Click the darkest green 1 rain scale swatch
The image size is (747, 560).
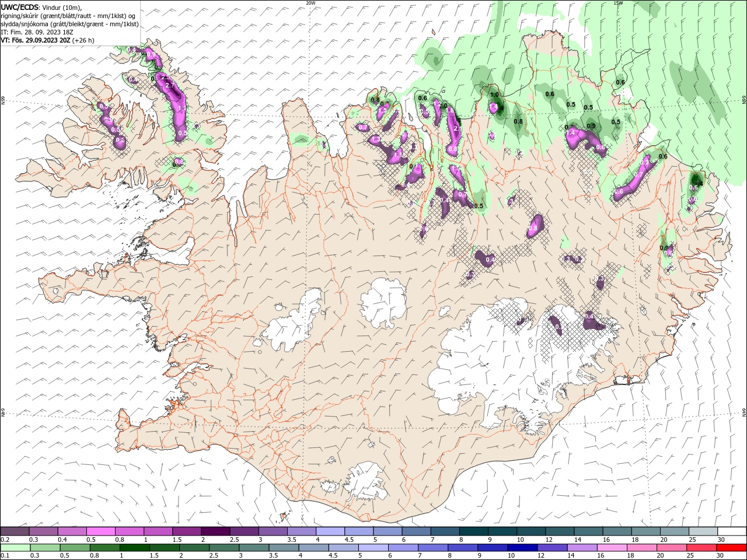tap(135, 548)
